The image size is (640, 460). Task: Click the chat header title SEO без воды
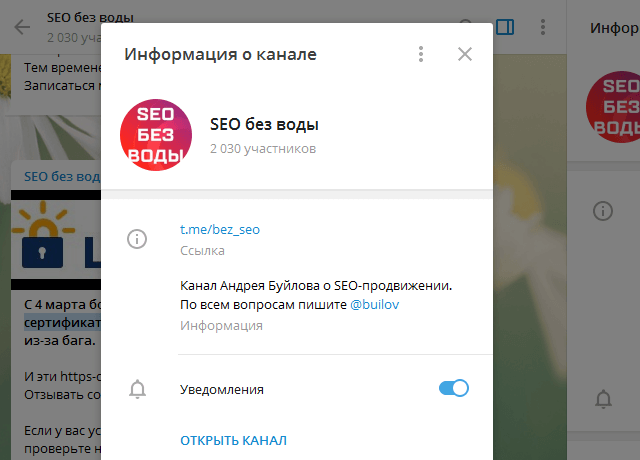click(x=90, y=17)
